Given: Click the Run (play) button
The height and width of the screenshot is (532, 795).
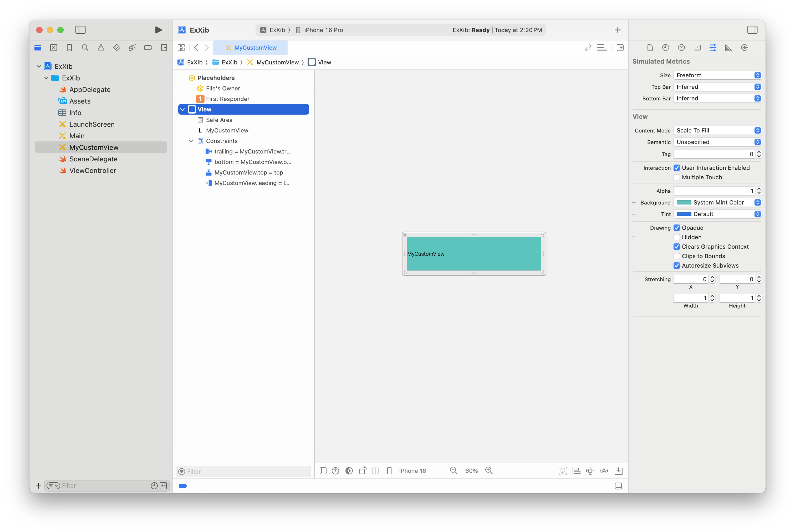Looking at the screenshot, I should tap(158, 30).
